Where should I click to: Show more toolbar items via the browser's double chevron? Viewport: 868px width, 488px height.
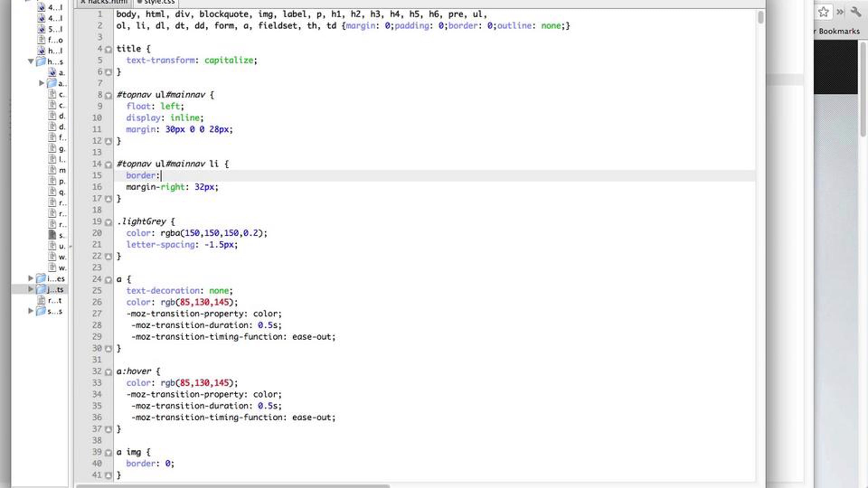click(x=840, y=12)
